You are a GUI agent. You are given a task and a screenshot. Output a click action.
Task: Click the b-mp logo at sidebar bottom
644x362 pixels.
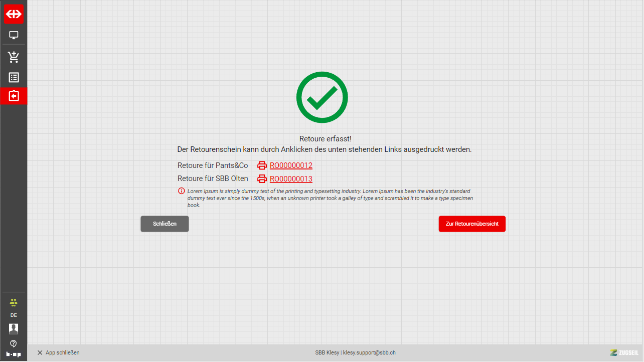pyautogui.click(x=14, y=354)
